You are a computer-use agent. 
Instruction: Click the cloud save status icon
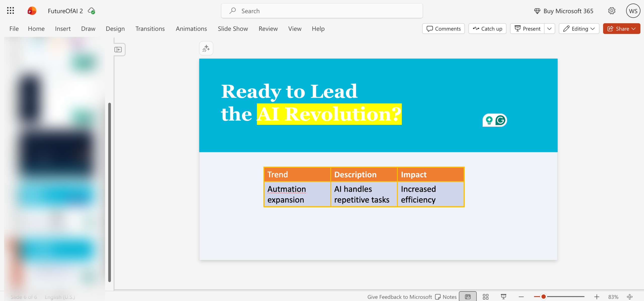(91, 11)
